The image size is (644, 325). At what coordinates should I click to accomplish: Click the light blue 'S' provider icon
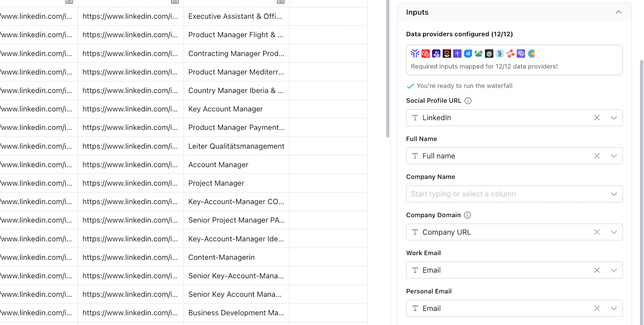500,54
